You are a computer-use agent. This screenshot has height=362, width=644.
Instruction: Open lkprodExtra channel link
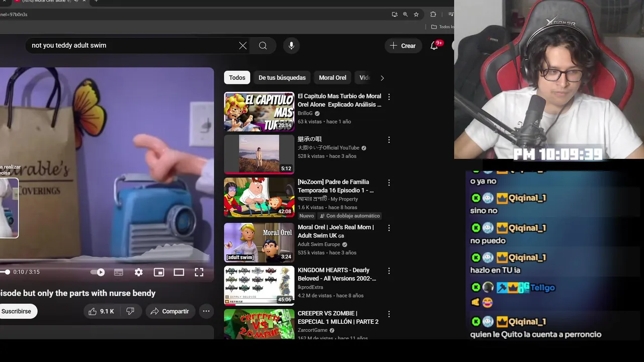311,288
